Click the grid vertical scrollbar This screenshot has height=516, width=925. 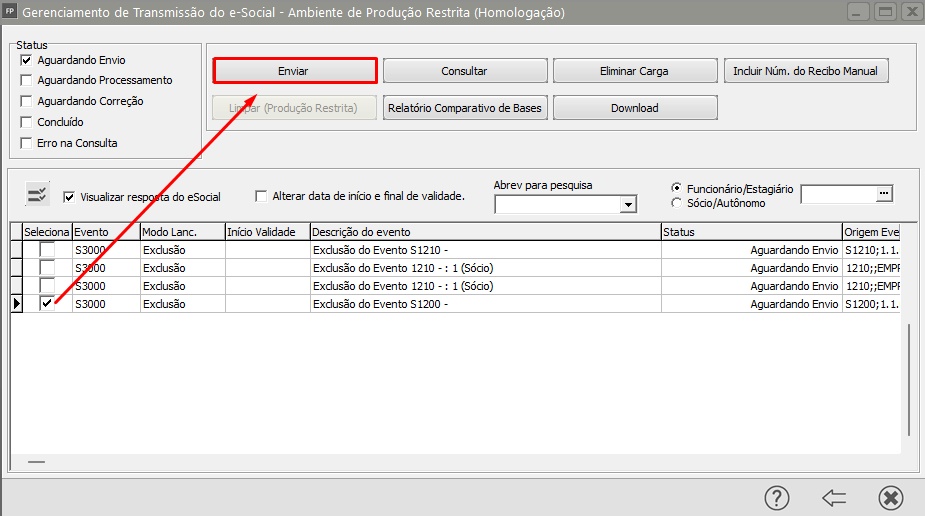coord(908,380)
